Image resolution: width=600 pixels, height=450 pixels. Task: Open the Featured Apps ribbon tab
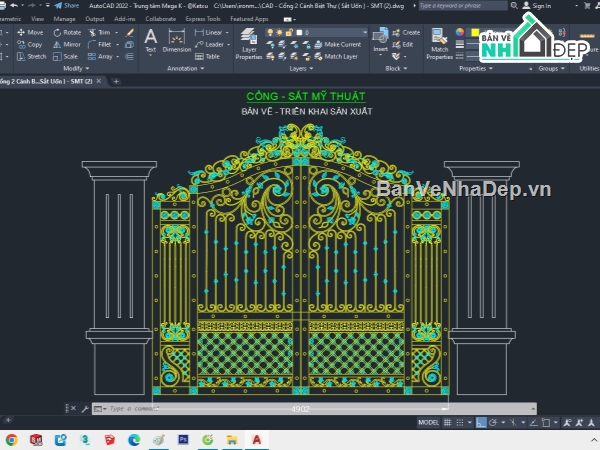249,19
